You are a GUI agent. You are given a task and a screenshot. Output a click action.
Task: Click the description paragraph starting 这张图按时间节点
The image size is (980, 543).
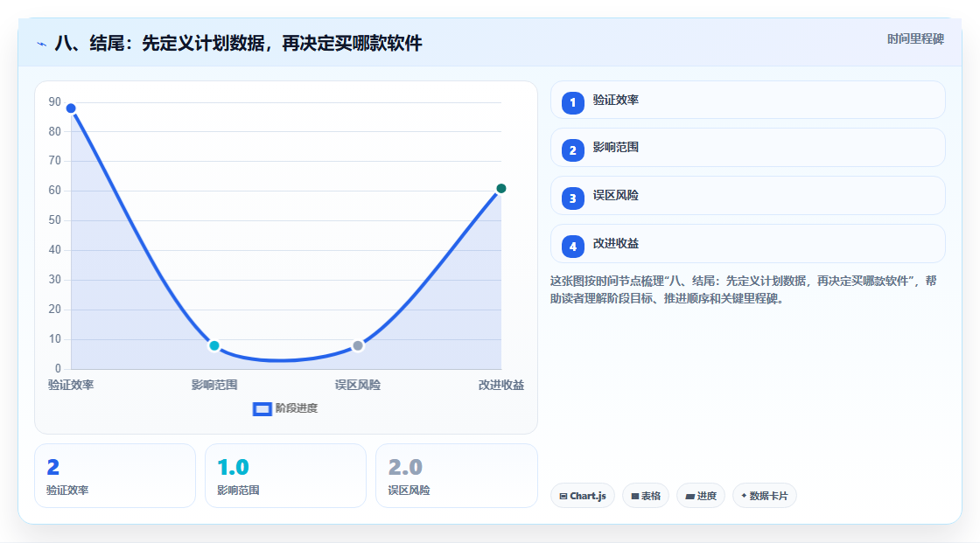(743, 289)
